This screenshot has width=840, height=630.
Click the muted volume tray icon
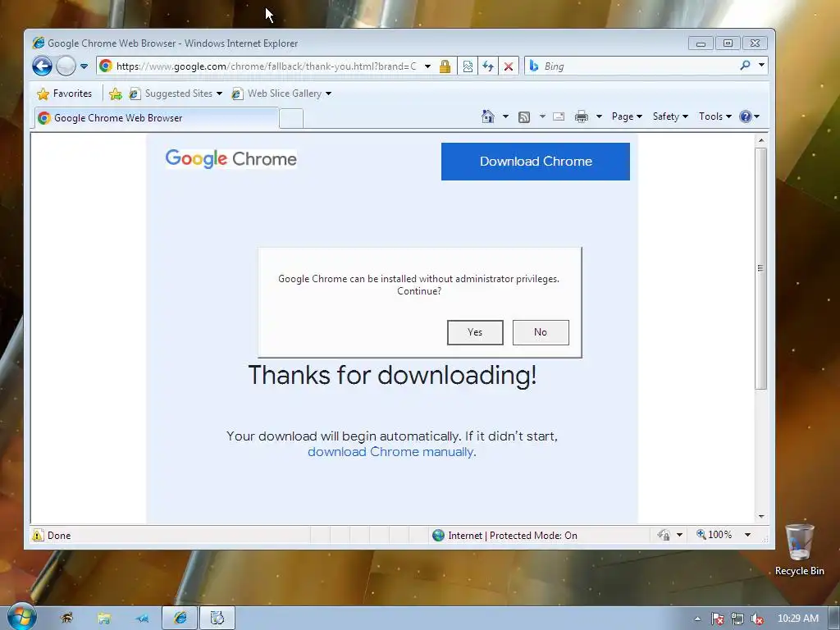757,619
